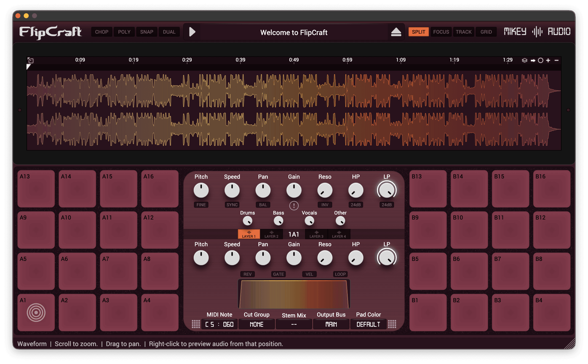588x364 pixels.
Task: Toggle the SNAP option
Action: [146, 32]
